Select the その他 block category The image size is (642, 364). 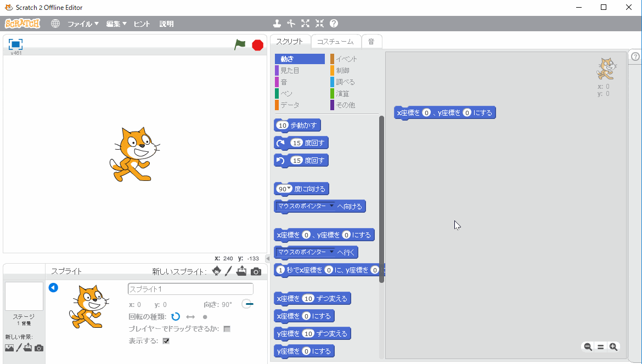tap(354, 105)
